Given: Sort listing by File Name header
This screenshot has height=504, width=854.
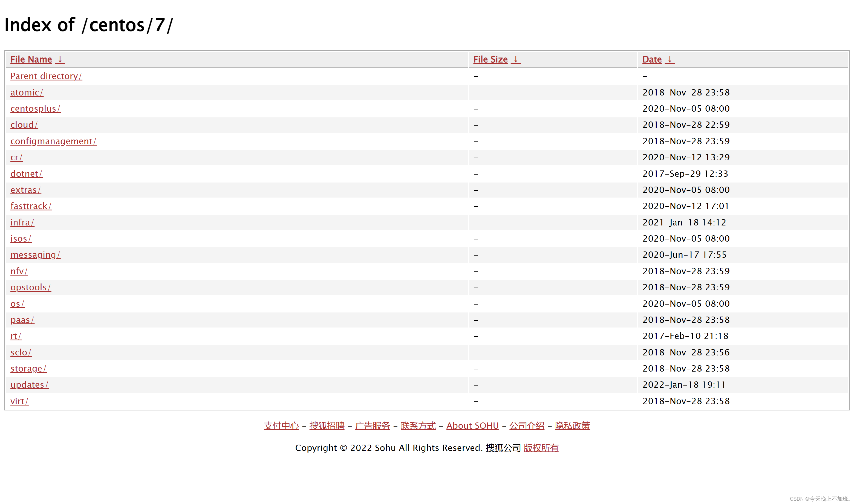Looking at the screenshot, I should [x=31, y=59].
